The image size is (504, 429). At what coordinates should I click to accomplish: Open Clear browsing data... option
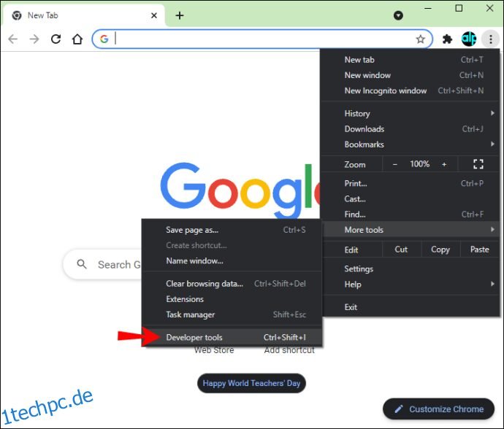point(232,284)
